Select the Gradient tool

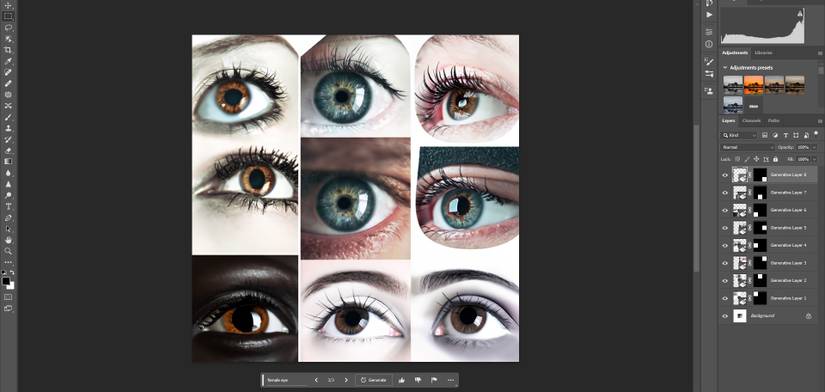(8, 161)
